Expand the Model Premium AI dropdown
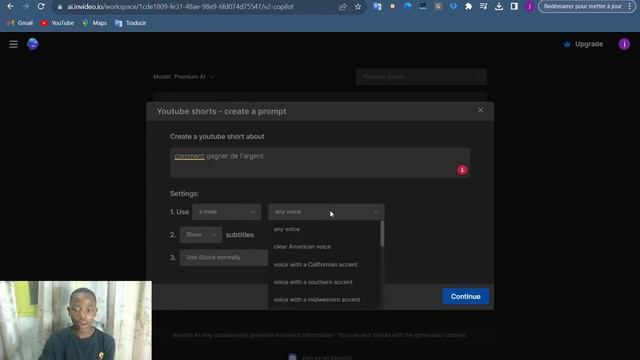 click(183, 77)
